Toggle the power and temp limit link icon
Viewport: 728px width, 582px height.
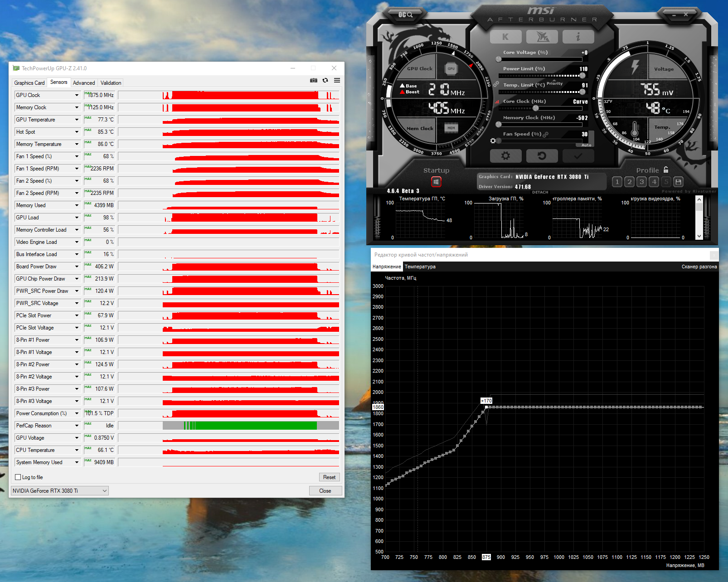tap(496, 84)
